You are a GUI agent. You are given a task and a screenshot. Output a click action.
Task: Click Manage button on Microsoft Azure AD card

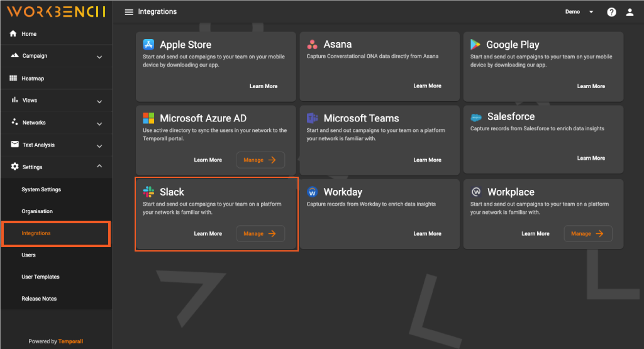(x=260, y=160)
